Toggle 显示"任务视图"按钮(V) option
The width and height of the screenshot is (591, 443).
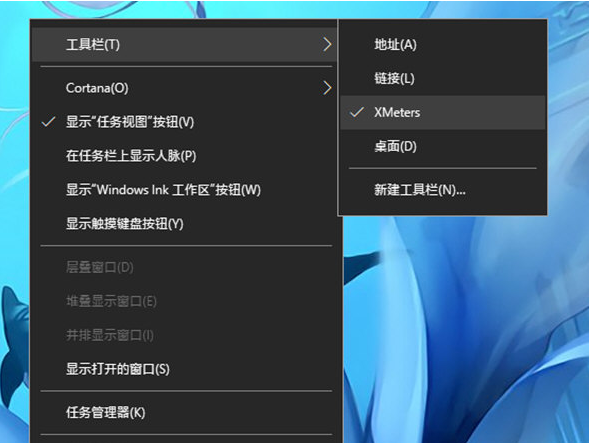coord(185,122)
